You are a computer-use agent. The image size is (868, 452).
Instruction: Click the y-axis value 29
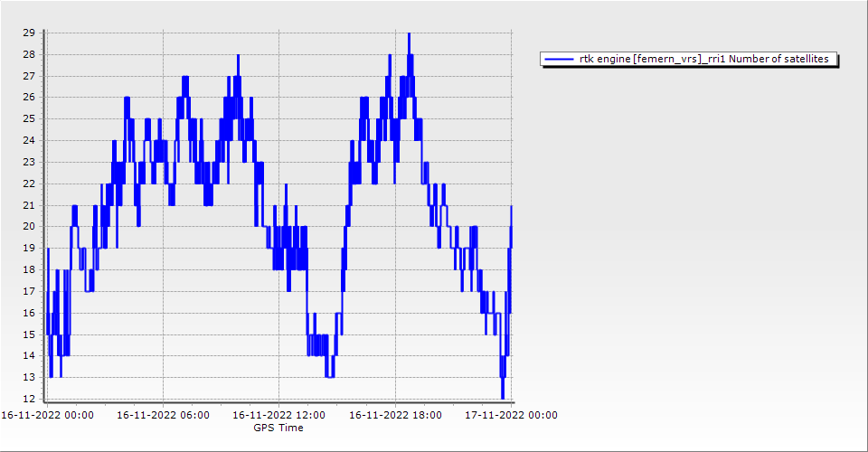tap(28, 33)
